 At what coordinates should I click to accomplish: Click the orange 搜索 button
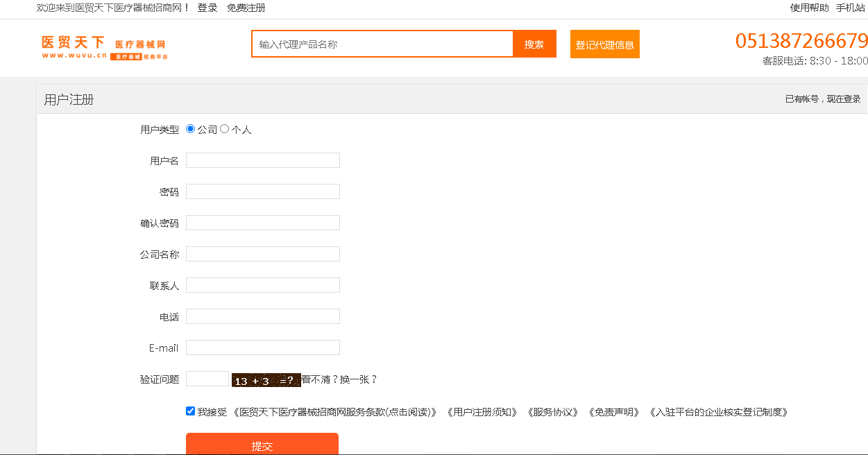[534, 44]
